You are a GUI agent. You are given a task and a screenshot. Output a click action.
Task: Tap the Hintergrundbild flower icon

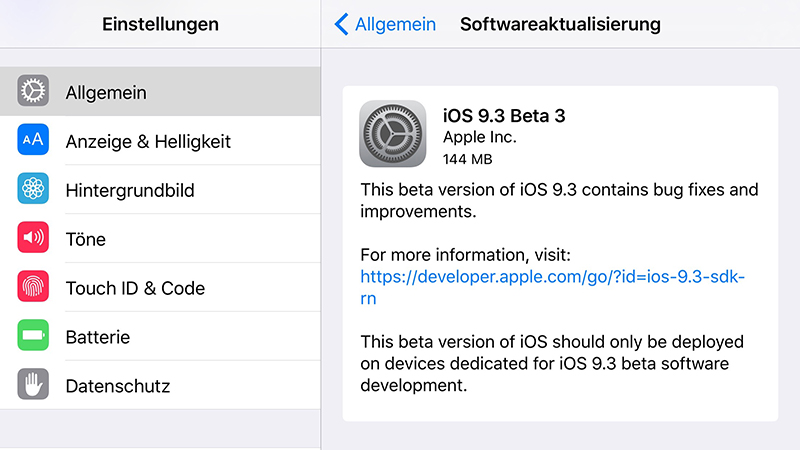[33, 188]
